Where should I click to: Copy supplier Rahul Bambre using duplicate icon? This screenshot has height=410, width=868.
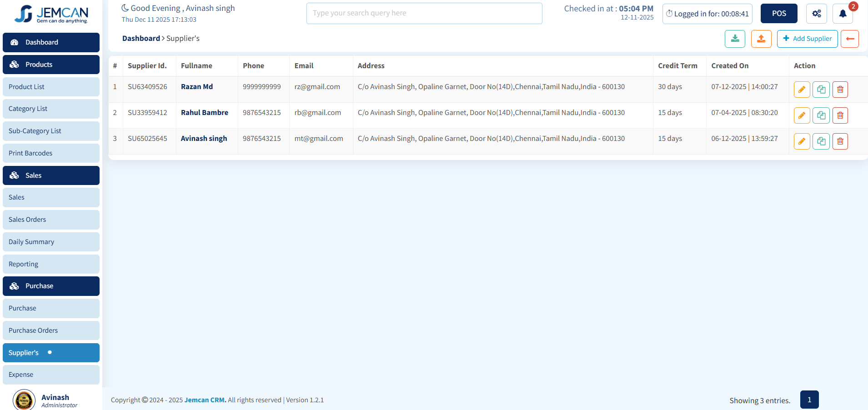click(821, 115)
